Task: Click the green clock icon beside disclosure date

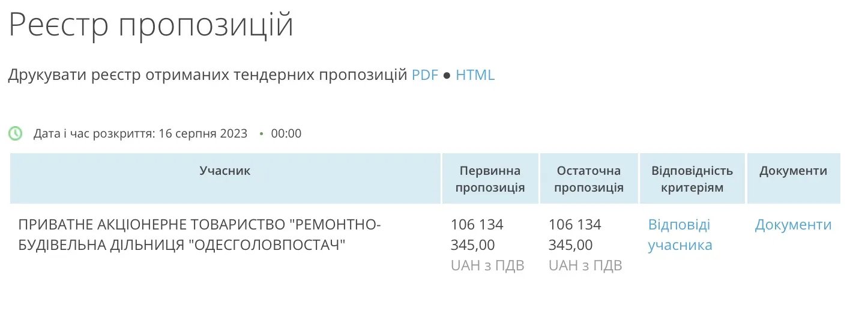Action: 16,133
